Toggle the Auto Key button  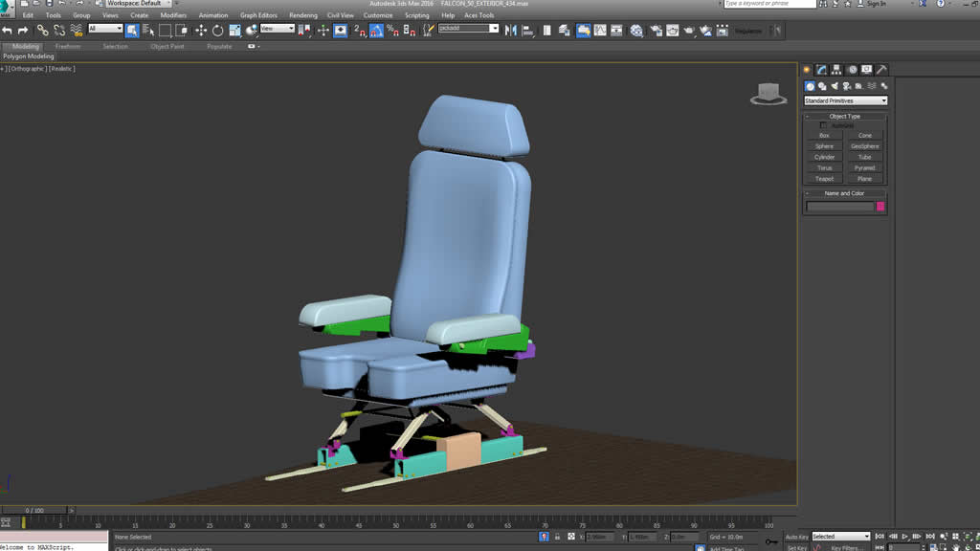[796, 537]
